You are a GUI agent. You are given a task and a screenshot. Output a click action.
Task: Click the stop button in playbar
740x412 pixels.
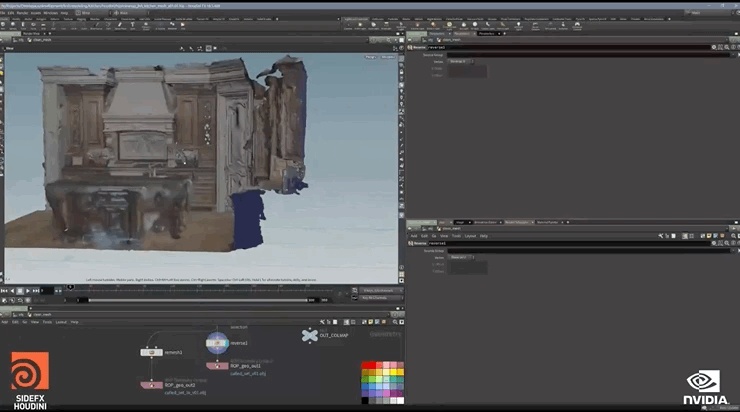20,290
